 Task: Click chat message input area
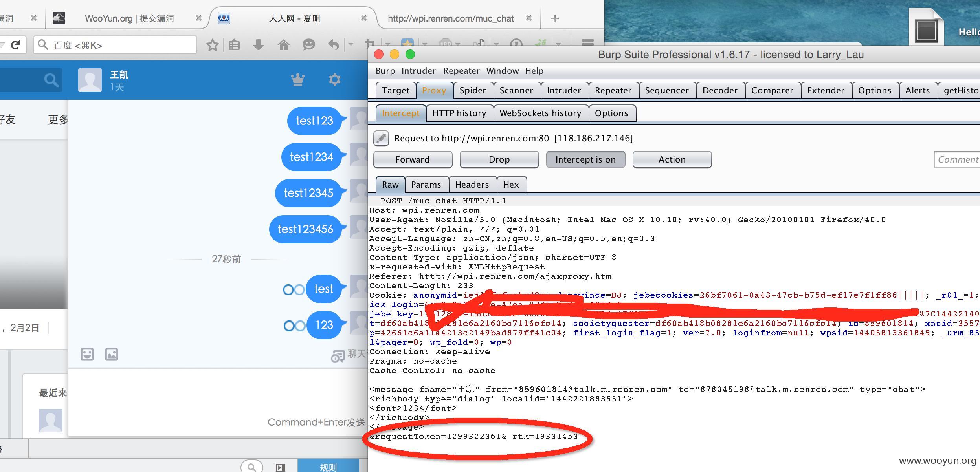click(218, 402)
